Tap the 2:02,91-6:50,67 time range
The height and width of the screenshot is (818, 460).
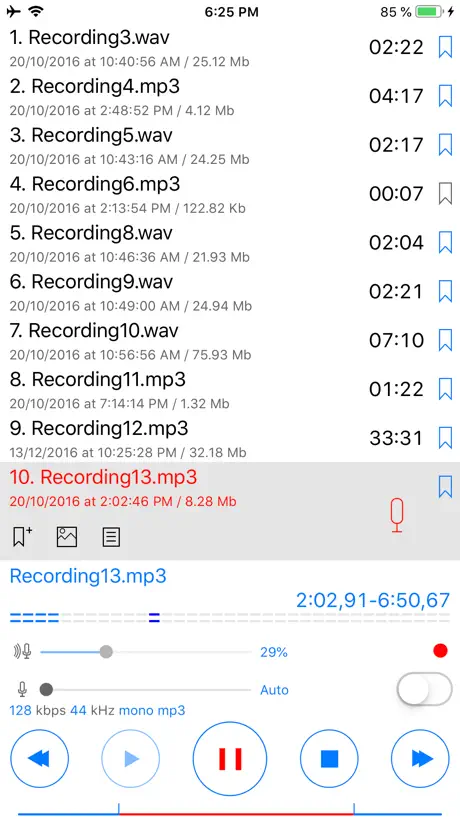coord(373,600)
